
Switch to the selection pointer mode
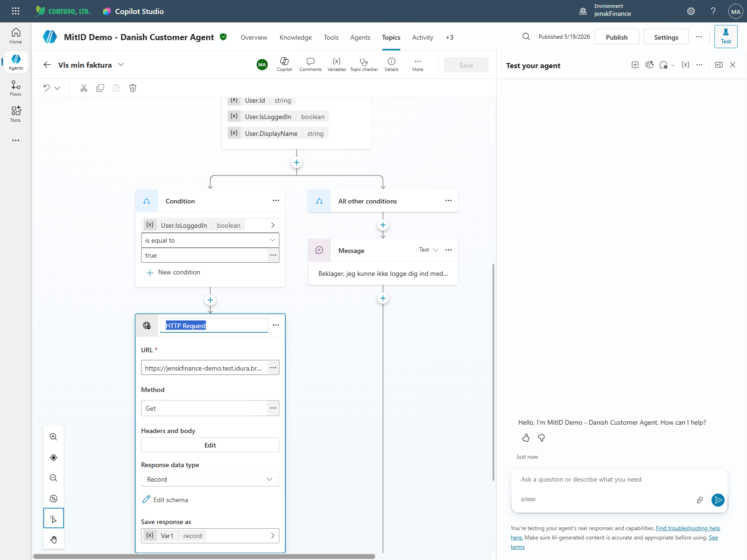point(54,518)
